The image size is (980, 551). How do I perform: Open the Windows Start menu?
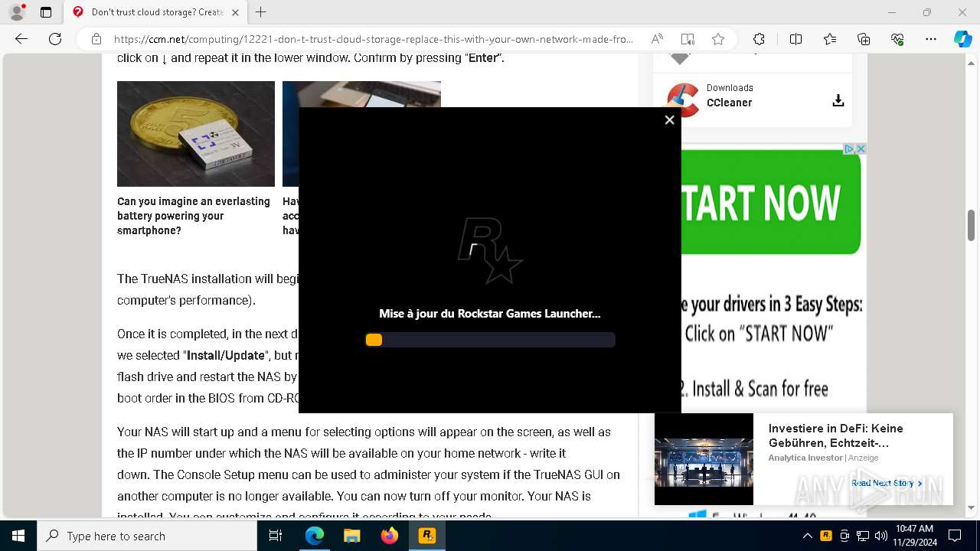[x=18, y=536]
